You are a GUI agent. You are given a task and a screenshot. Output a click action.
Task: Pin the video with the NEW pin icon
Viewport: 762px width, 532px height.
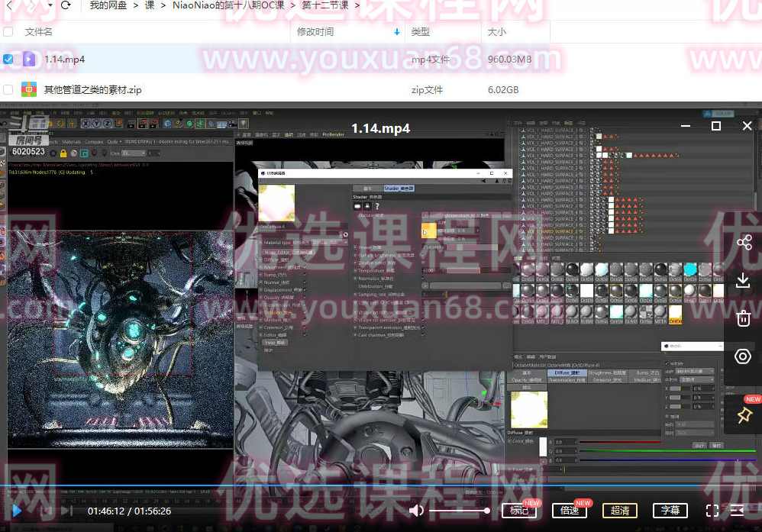[744, 415]
